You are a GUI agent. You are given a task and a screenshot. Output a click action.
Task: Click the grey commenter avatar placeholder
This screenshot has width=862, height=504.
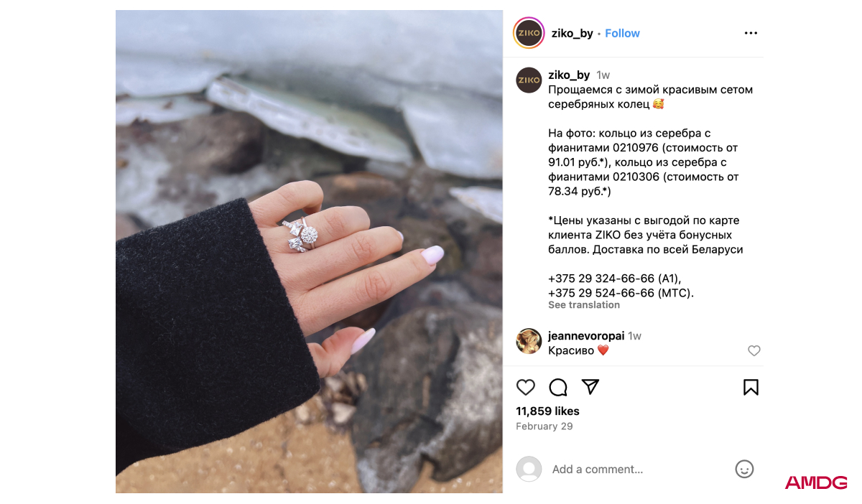pyautogui.click(x=529, y=469)
